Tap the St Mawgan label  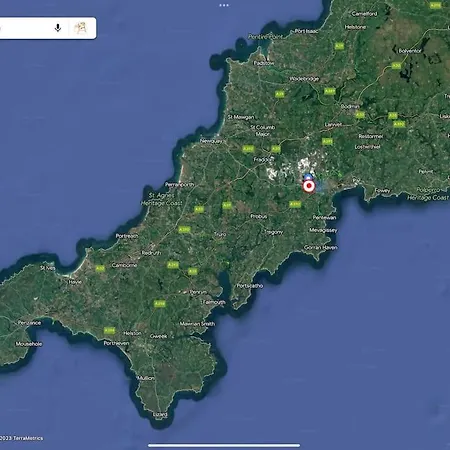(x=241, y=117)
